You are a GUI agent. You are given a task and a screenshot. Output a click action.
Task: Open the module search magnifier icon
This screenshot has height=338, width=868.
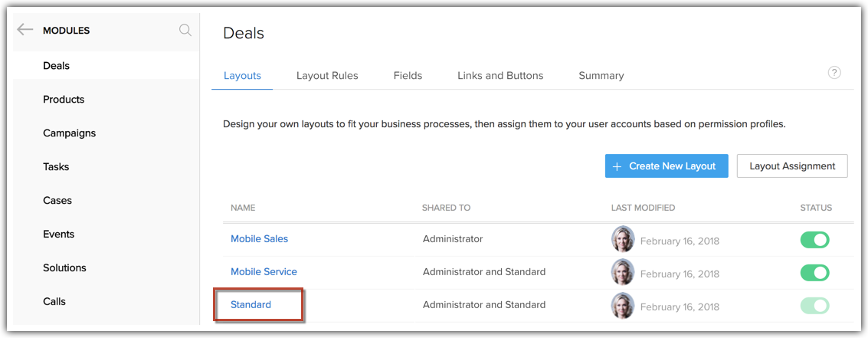click(185, 30)
